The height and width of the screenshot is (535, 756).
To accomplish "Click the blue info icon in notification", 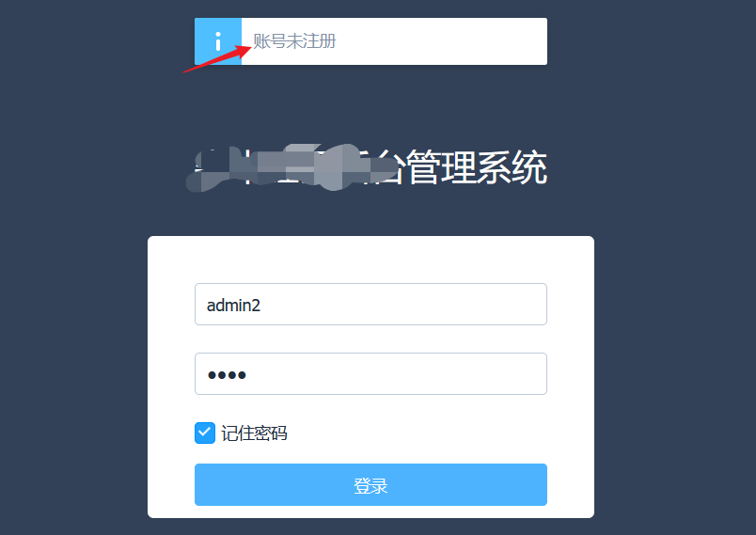I will (218, 41).
